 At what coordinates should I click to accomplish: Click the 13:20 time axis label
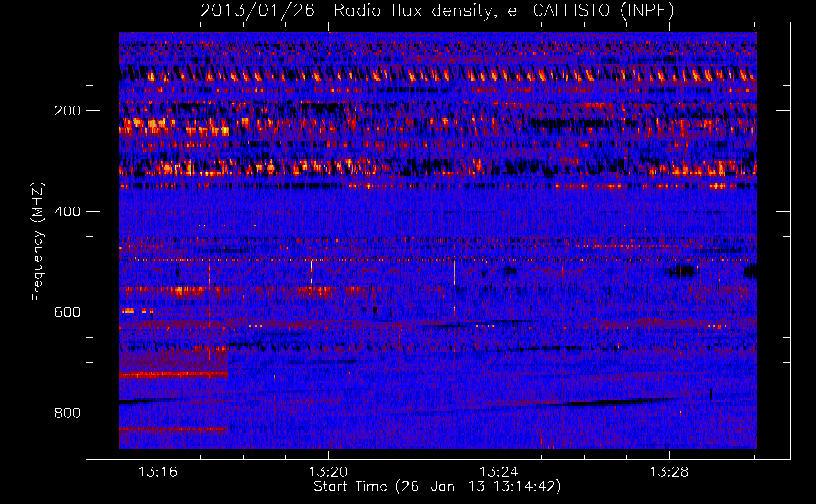point(328,472)
